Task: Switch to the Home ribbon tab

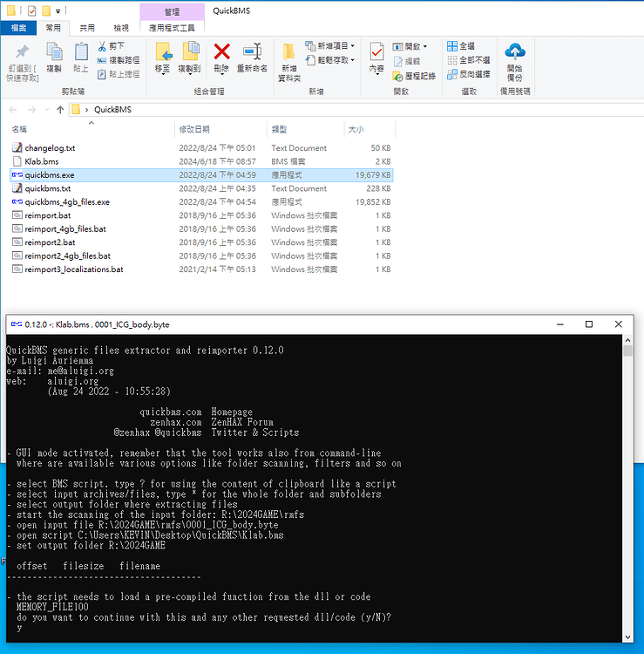Action: pos(53,28)
